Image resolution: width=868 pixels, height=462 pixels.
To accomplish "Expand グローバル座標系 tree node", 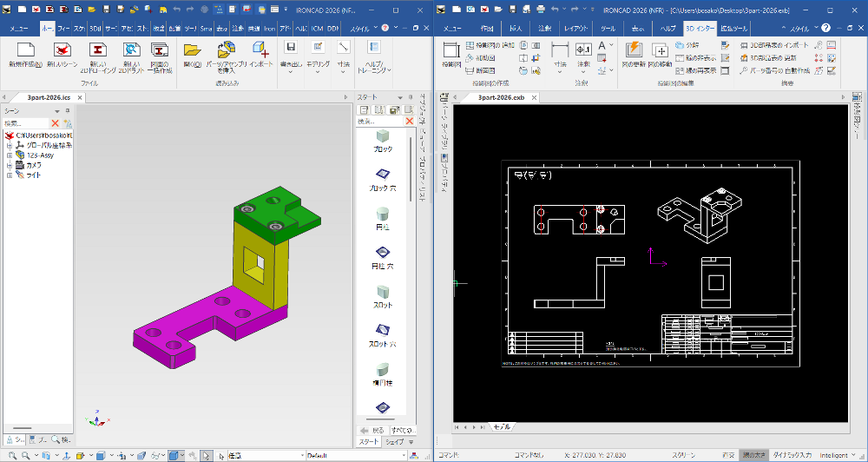I will coord(10,145).
